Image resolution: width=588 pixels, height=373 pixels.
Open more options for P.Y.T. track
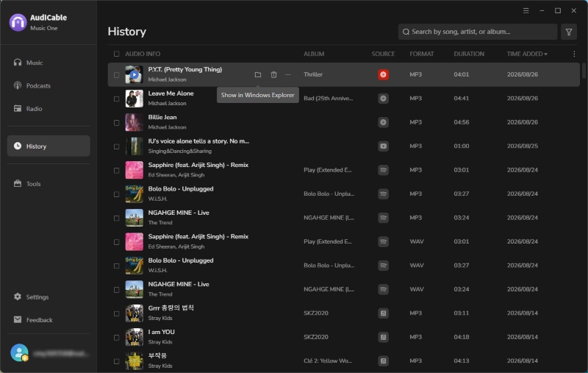(x=287, y=75)
